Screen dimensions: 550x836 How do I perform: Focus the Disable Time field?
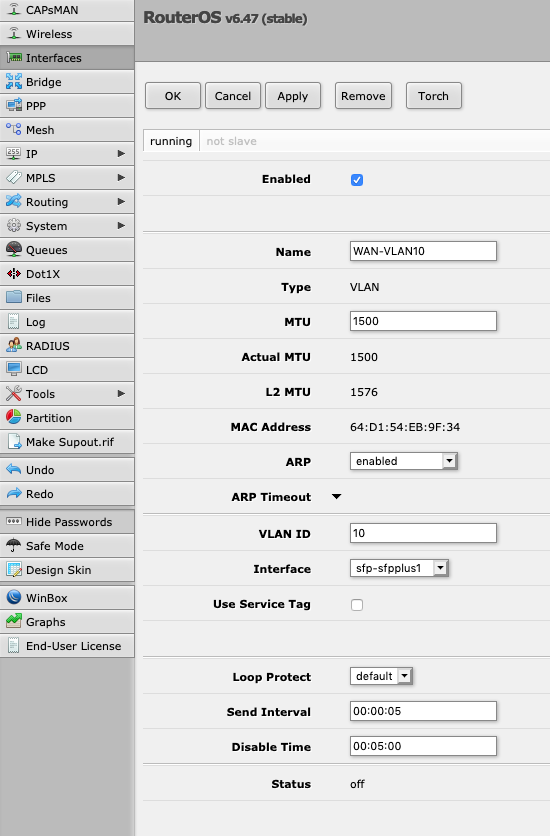pos(423,746)
